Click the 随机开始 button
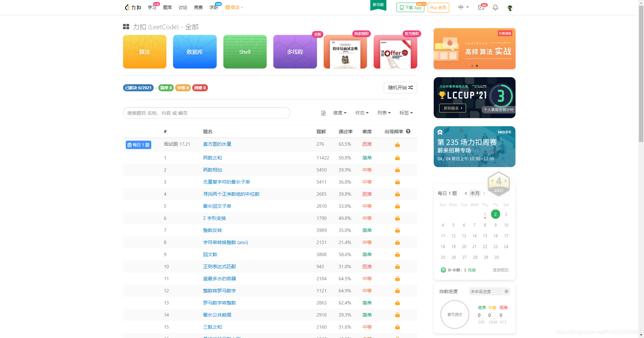Viewport: 644px width, 338px height. (400, 88)
